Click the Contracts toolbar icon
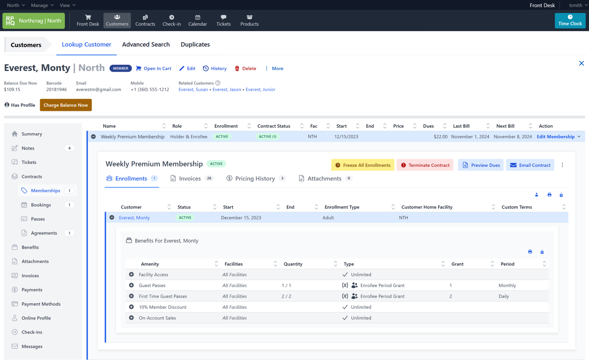The width and height of the screenshot is (589, 364). [x=145, y=21]
